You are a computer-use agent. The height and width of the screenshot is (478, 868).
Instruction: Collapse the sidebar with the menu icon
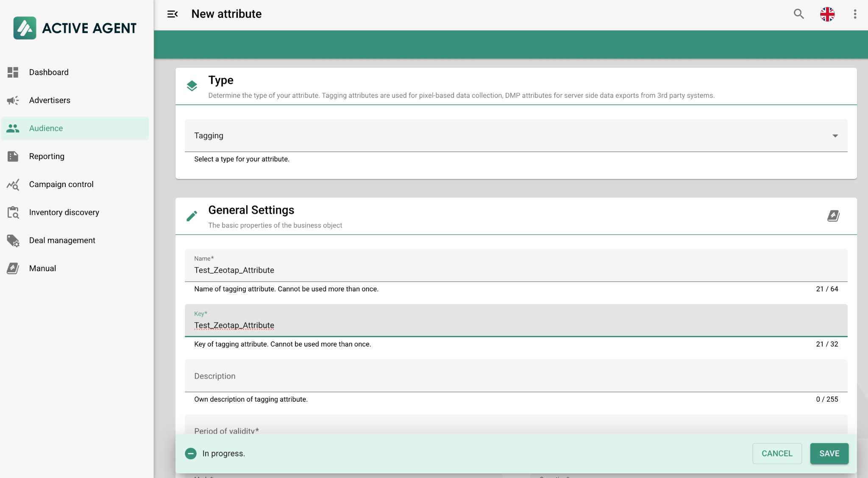[172, 14]
